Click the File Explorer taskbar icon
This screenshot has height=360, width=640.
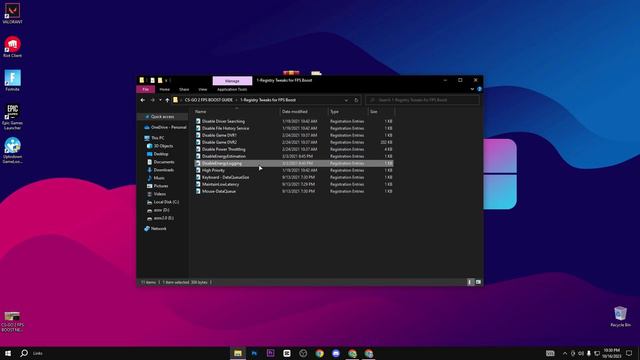[x=238, y=353]
